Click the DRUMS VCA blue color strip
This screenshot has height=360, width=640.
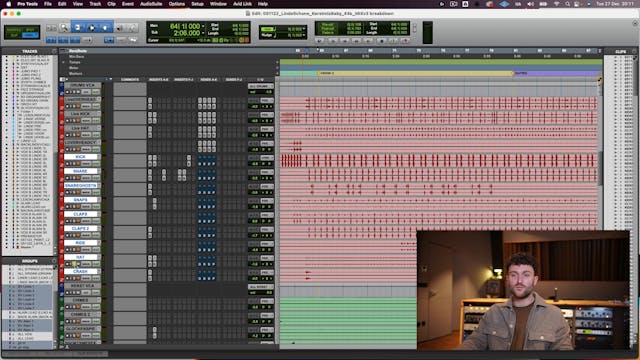click(x=62, y=89)
